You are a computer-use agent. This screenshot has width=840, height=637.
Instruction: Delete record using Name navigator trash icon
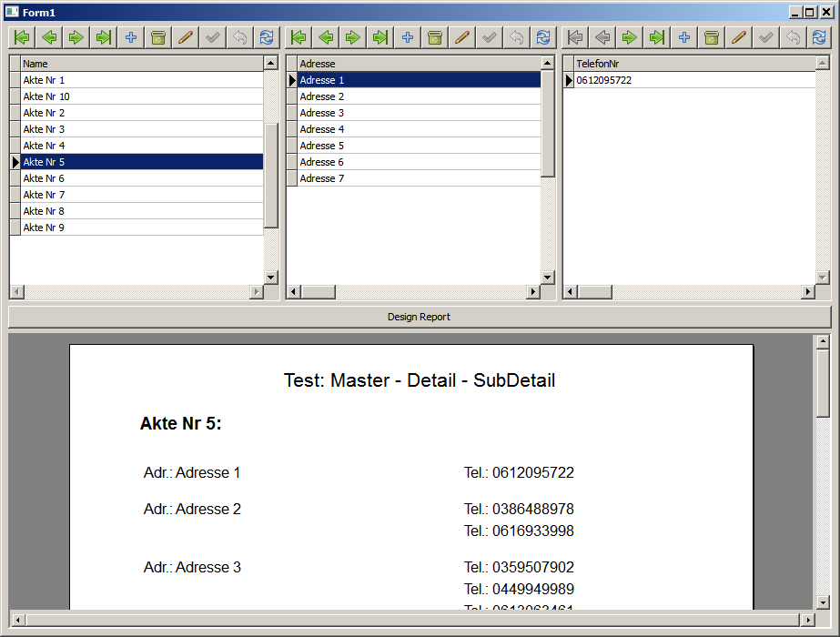pyautogui.click(x=158, y=37)
